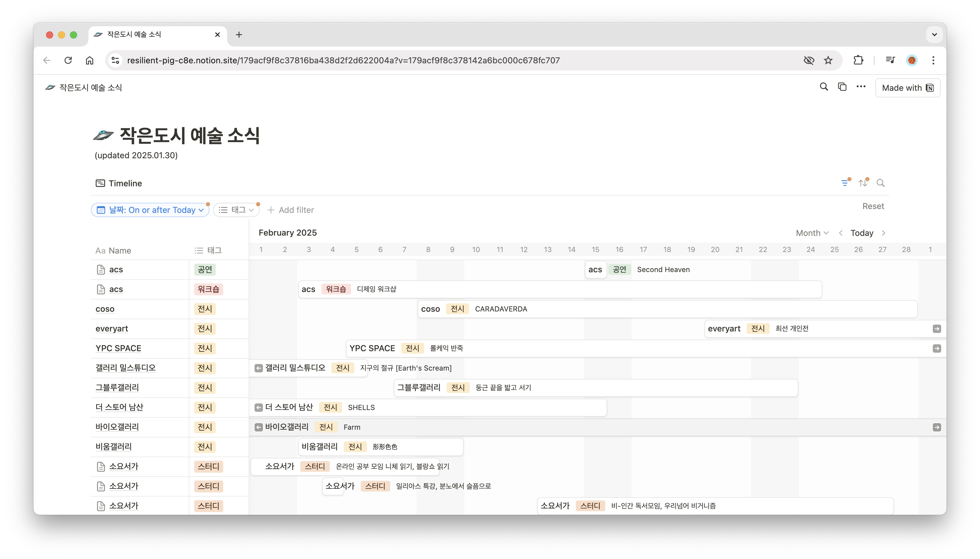Open the database sort icon

click(x=863, y=183)
